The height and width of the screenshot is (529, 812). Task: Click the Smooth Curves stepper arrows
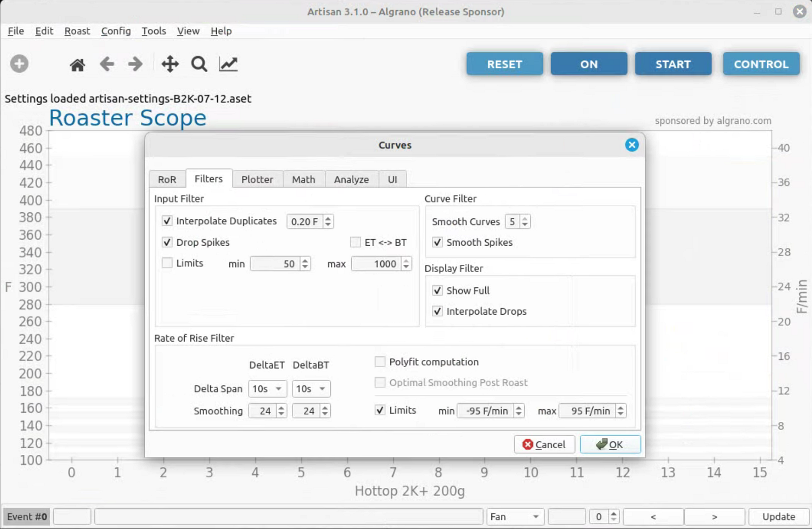525,222
